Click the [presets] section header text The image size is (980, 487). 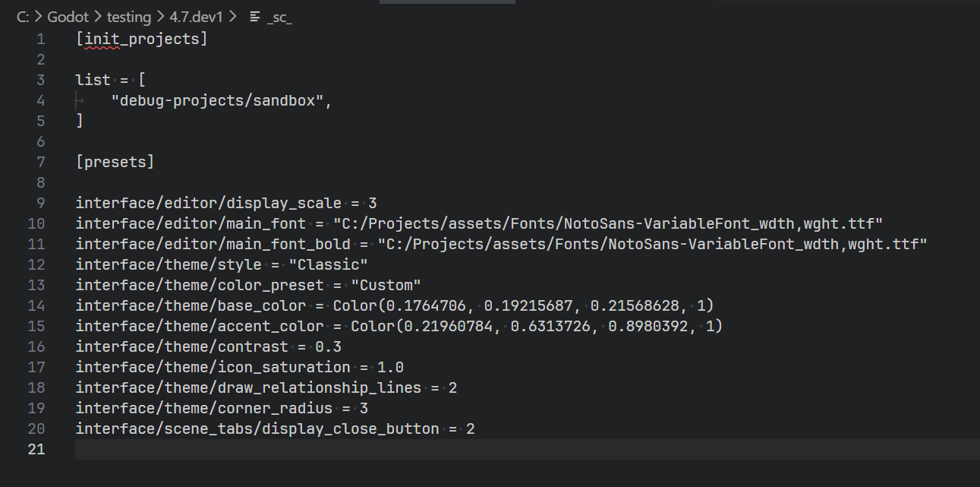click(115, 162)
